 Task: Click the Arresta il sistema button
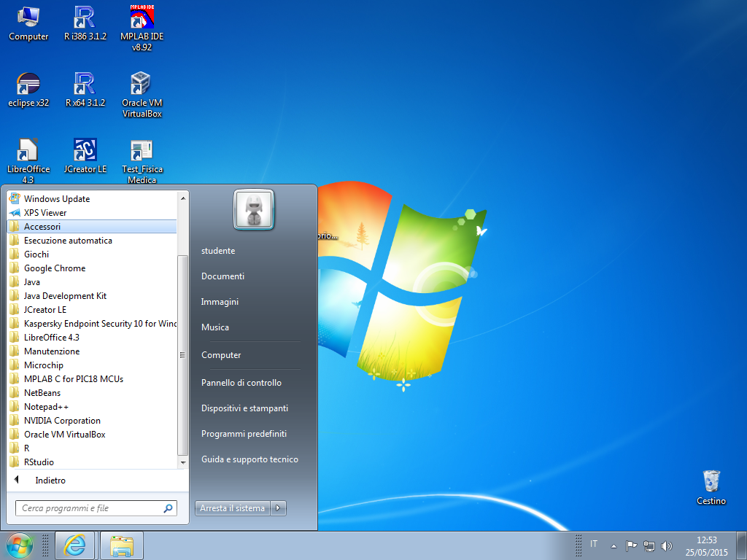click(232, 508)
